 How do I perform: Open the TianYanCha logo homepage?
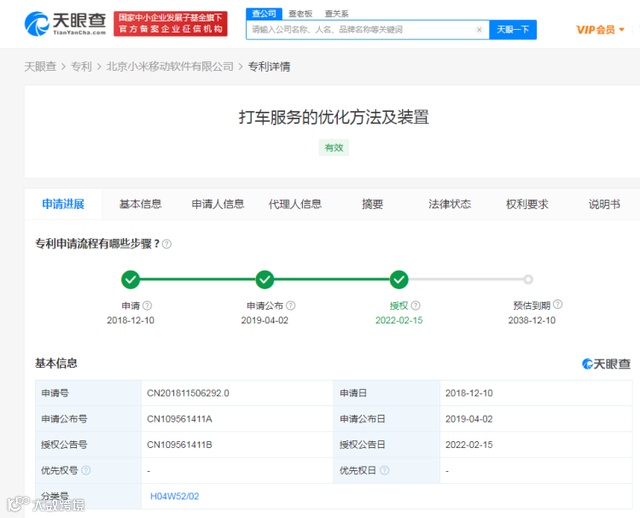tap(65, 24)
